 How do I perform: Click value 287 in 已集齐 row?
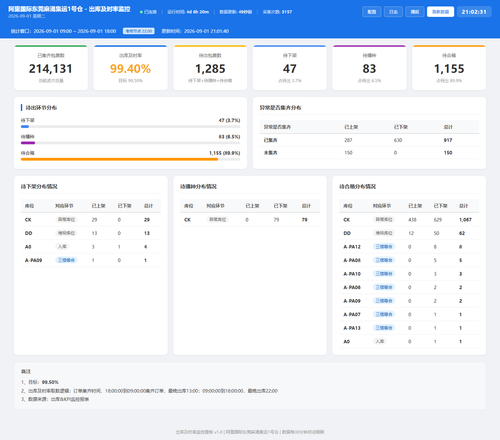pos(348,140)
